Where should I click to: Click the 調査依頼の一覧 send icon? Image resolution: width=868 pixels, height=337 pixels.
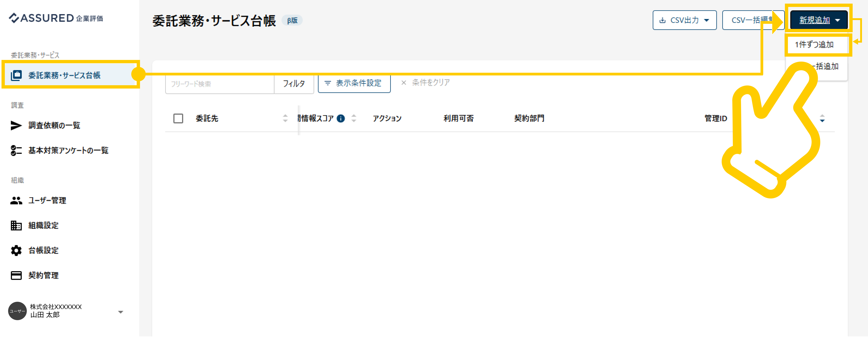coord(16,125)
